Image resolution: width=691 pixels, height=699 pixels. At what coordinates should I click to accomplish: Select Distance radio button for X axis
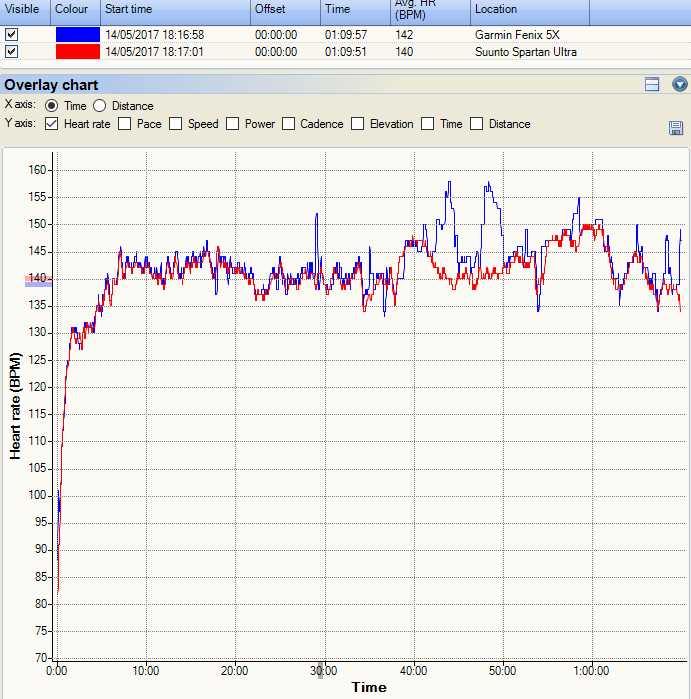[x=100, y=106]
